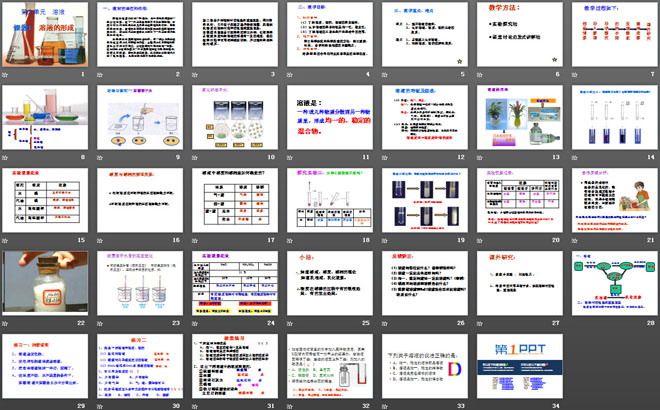Screen dimensions: 660x410
Task: Click the animation star under slide 24
Action: pyautogui.click(x=194, y=323)
